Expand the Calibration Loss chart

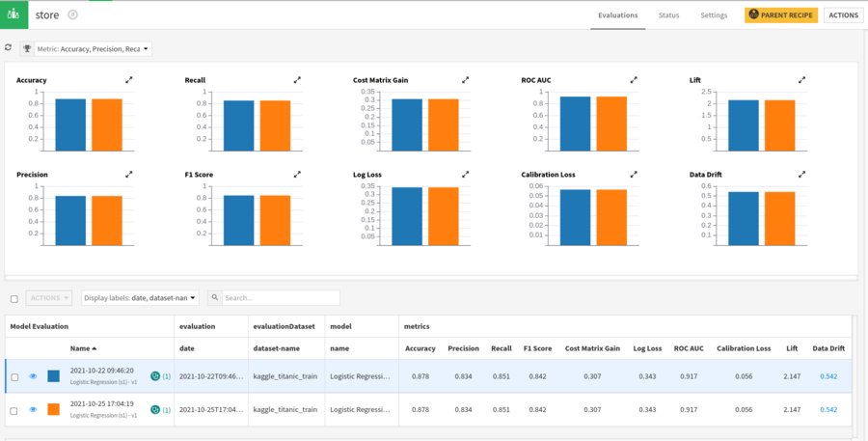coord(634,174)
